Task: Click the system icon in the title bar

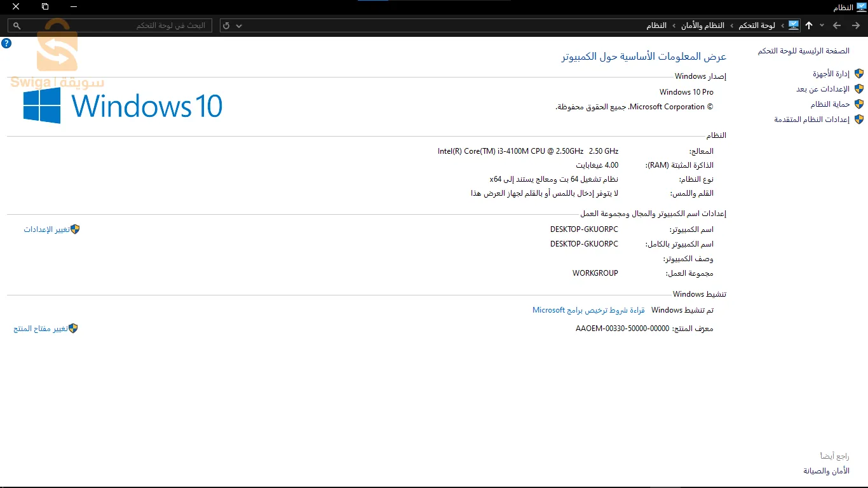Action: tap(861, 7)
